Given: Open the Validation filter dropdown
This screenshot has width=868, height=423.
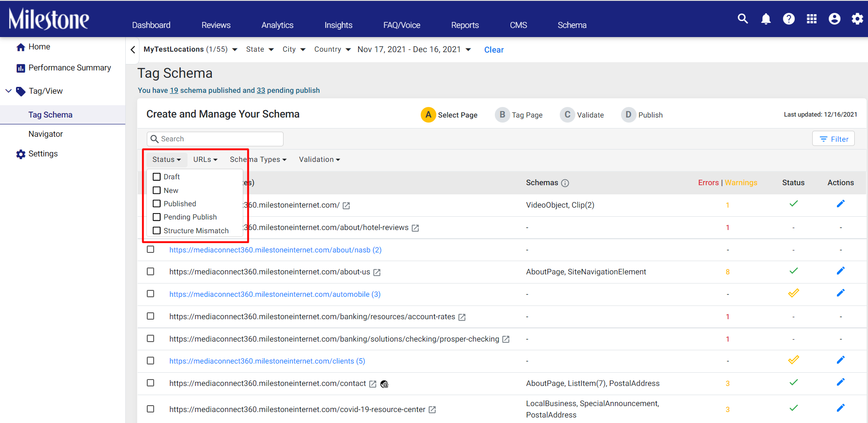Looking at the screenshot, I should (x=319, y=160).
